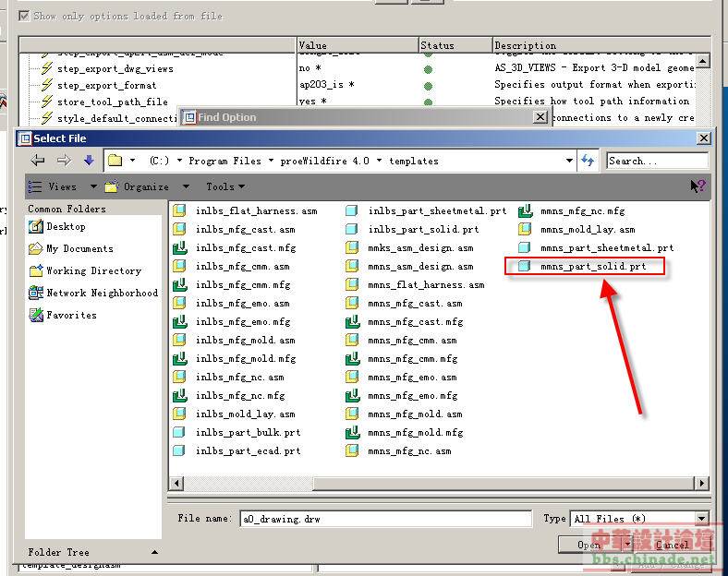This screenshot has height=576, width=728.
Task: Click the Forward navigation arrow
Action: (x=64, y=161)
